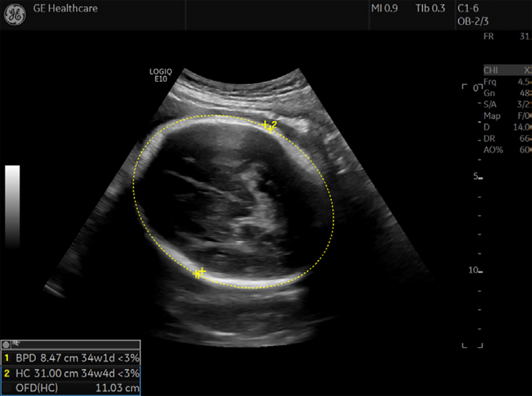Click the AO% 60 parameter
532x396 pixels.
click(x=506, y=150)
